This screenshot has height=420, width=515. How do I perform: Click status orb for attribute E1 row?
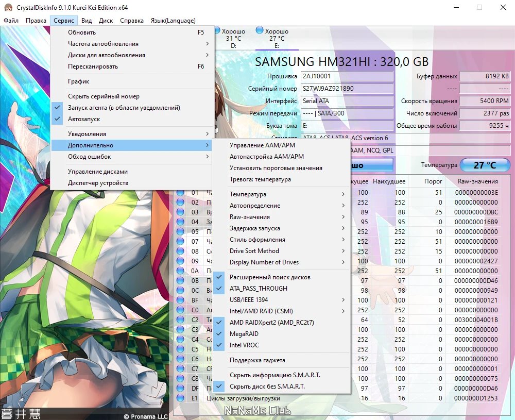(x=180, y=398)
